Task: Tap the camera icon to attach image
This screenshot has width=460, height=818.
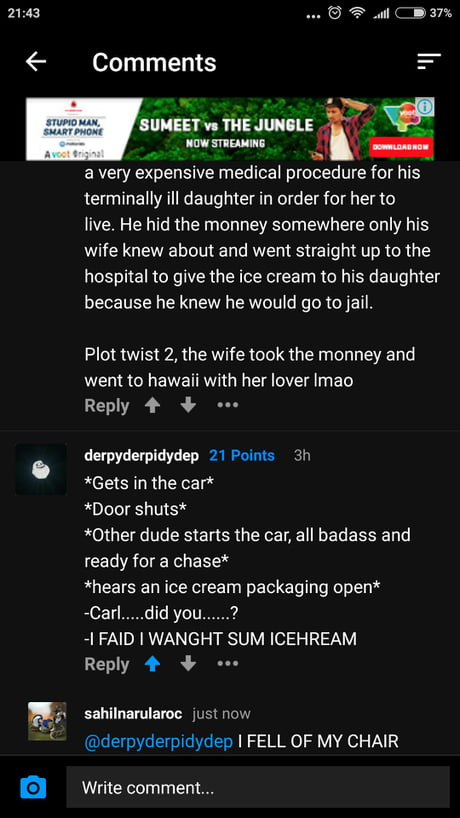Action: point(33,787)
